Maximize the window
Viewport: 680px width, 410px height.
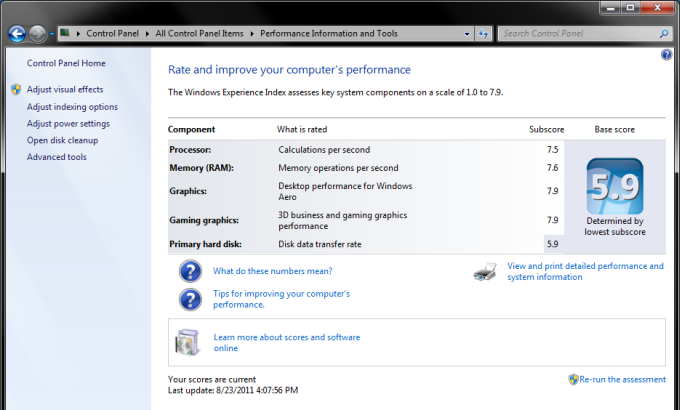[630, 7]
